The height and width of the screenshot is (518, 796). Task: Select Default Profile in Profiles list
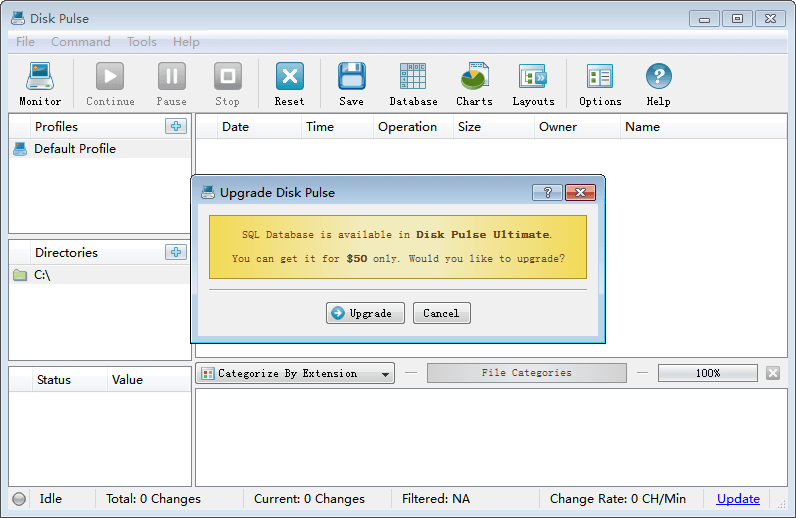(x=75, y=149)
